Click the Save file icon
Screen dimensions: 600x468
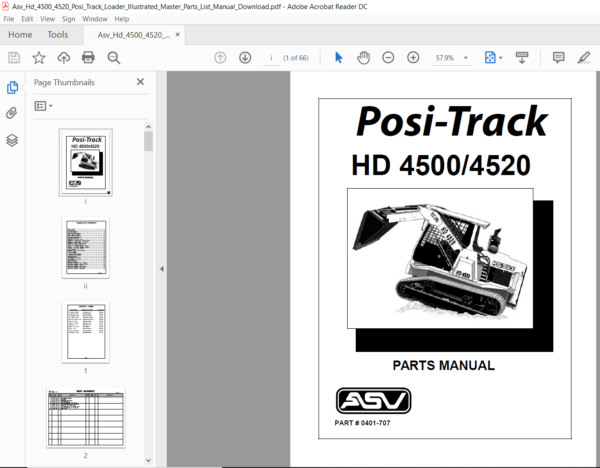pos(14,58)
